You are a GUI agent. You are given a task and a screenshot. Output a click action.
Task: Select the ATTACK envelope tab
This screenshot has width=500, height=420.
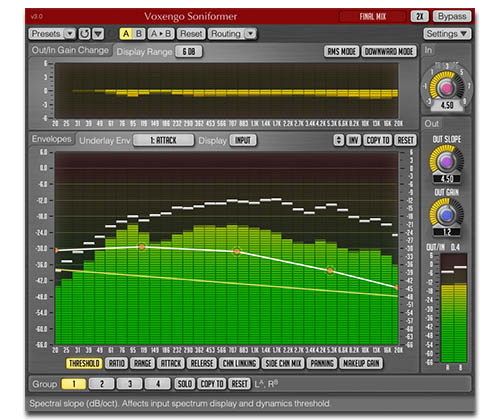click(x=171, y=363)
